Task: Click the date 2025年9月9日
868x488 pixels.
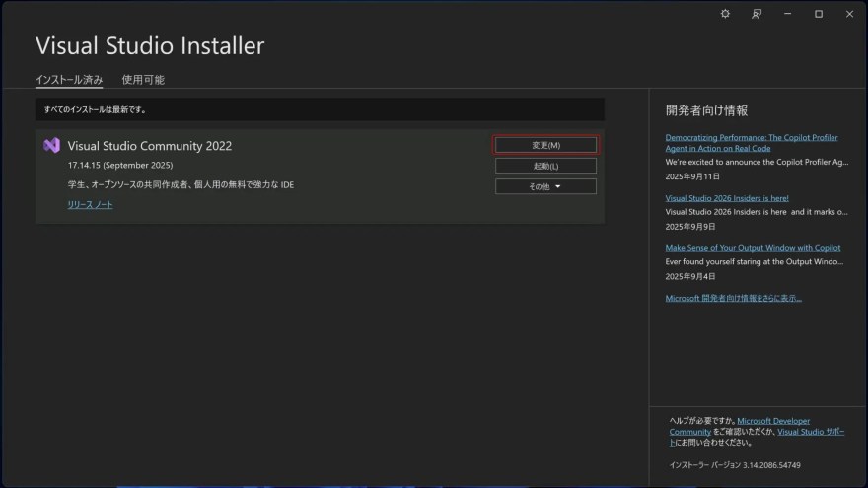Action: point(690,227)
